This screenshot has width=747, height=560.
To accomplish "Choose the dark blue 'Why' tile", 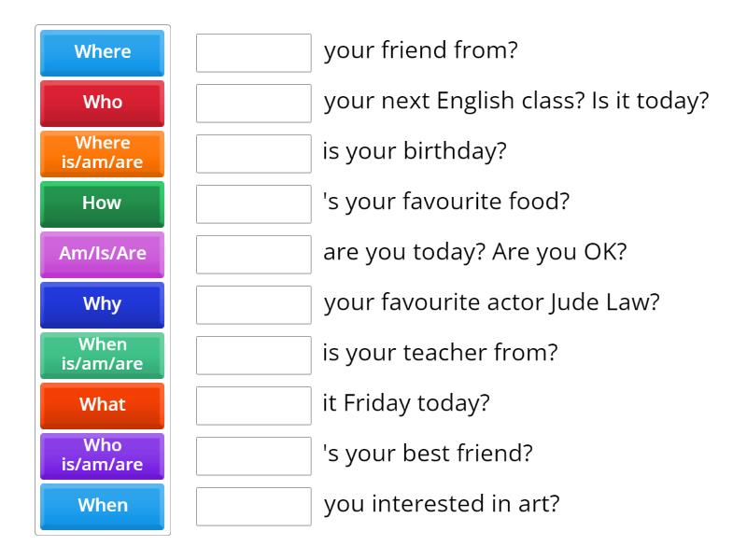I will (101, 304).
